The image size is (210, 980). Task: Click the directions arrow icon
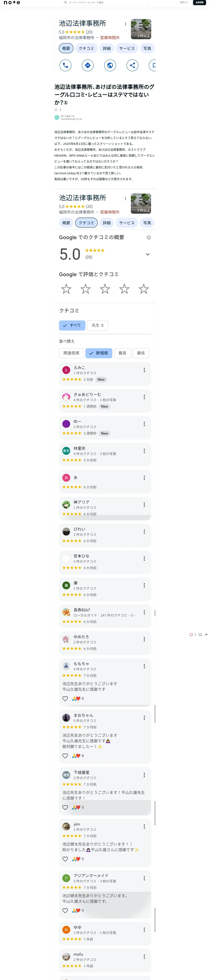click(88, 65)
